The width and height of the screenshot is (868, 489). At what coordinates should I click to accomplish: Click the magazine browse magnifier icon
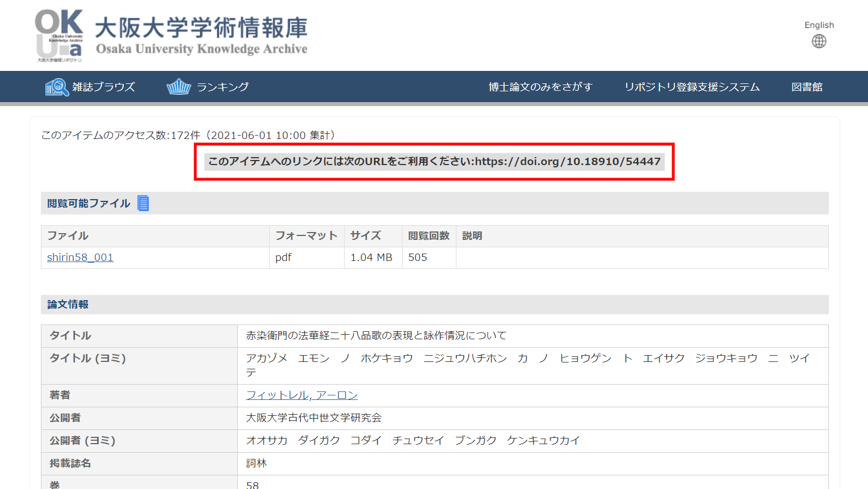point(57,87)
